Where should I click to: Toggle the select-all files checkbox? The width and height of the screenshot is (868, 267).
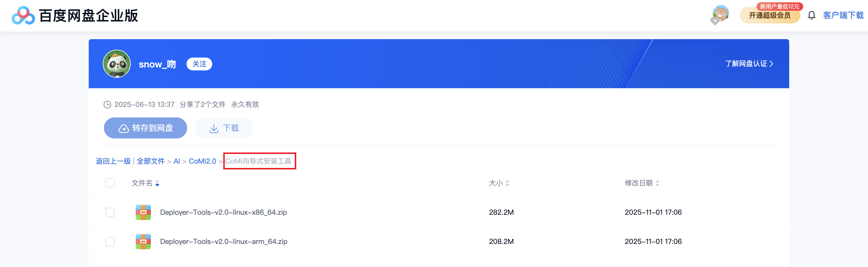click(x=110, y=183)
